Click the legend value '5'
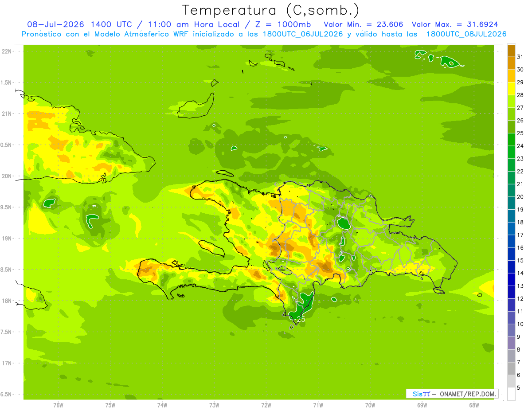The height and width of the screenshot is (411, 532). (x=519, y=388)
